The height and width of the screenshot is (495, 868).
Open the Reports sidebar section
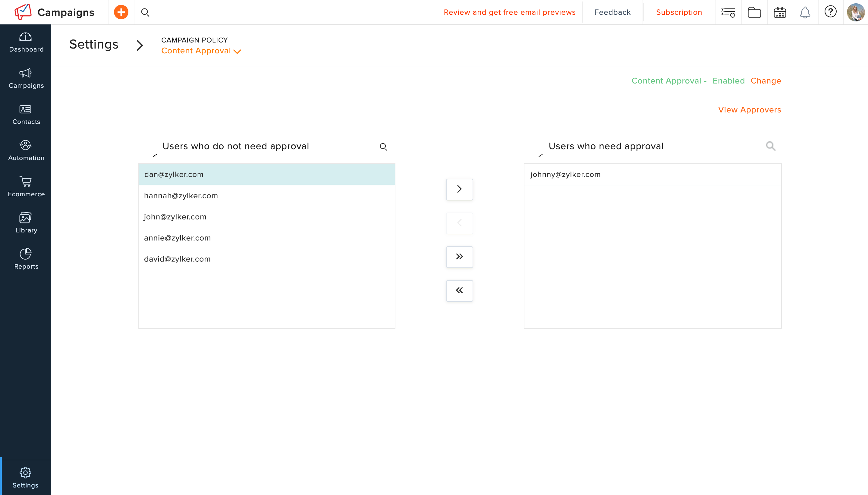pyautogui.click(x=26, y=259)
